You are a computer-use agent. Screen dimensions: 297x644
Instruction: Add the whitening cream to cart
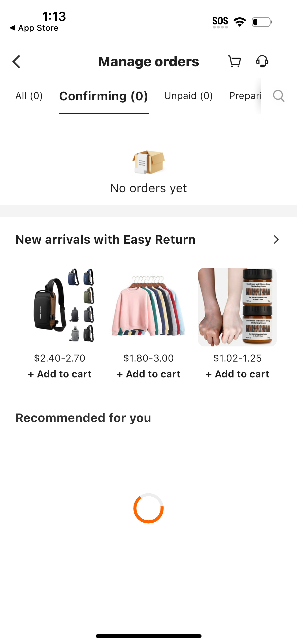237,374
